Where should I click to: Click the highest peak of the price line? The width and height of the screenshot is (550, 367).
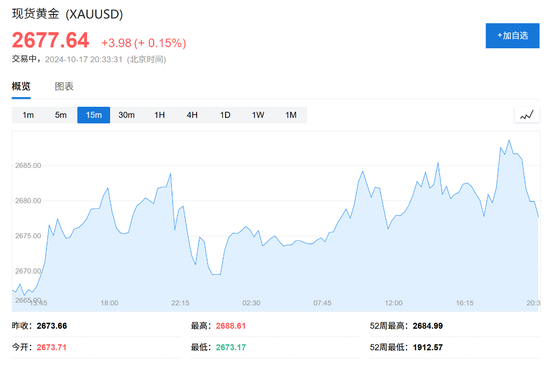coord(509,141)
